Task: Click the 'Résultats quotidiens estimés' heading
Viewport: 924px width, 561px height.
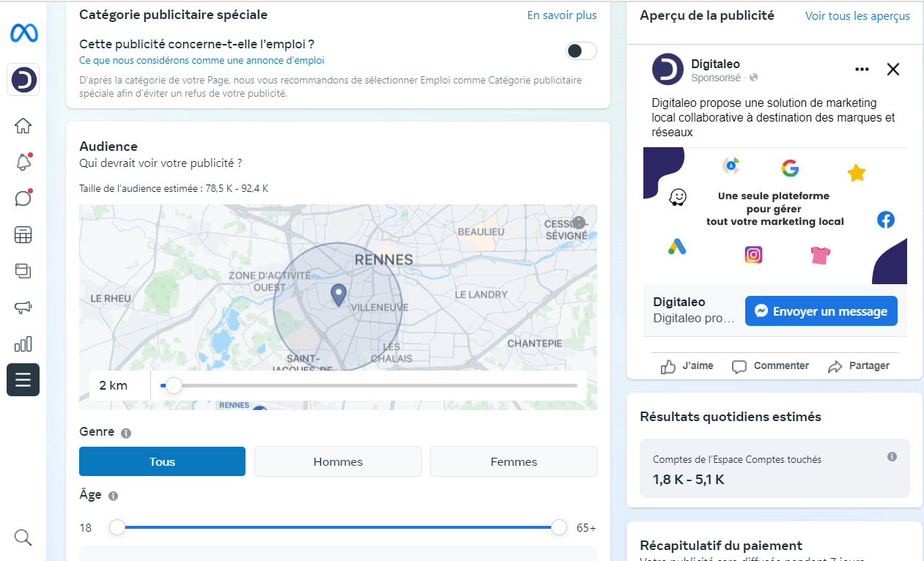Action: tap(731, 417)
